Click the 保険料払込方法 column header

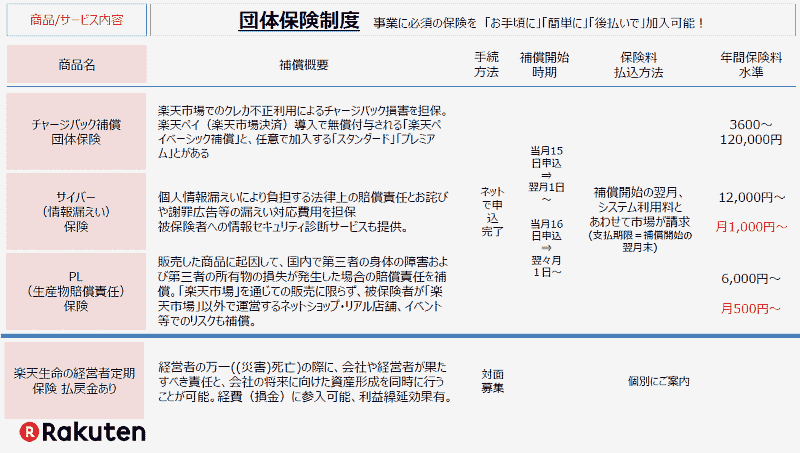click(x=638, y=65)
